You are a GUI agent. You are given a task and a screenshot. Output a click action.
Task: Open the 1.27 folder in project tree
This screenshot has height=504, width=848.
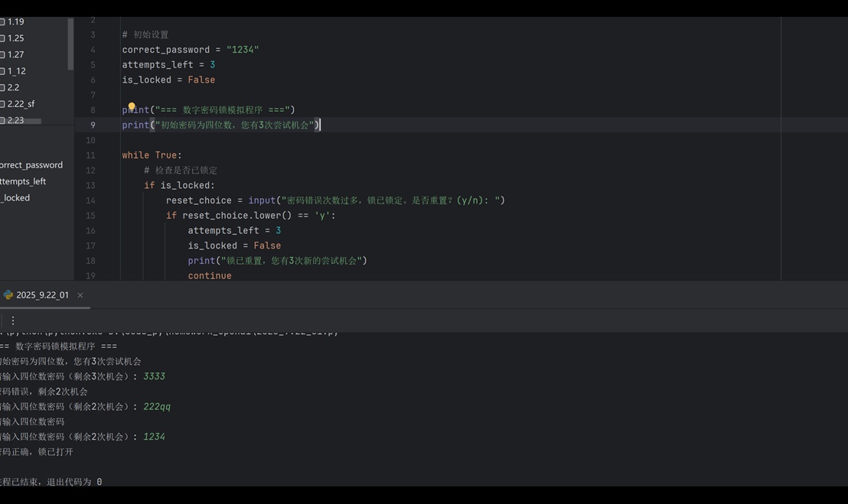15,54
